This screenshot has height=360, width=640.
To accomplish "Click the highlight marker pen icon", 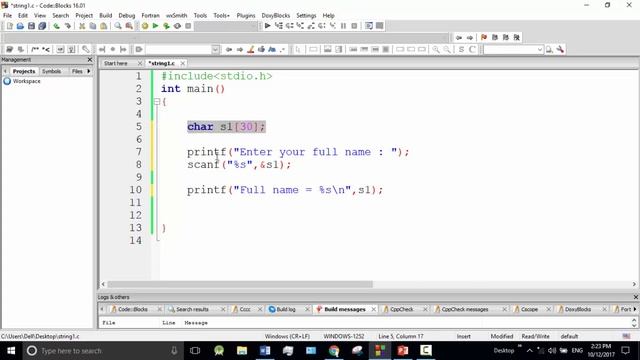I will click(x=251, y=49).
